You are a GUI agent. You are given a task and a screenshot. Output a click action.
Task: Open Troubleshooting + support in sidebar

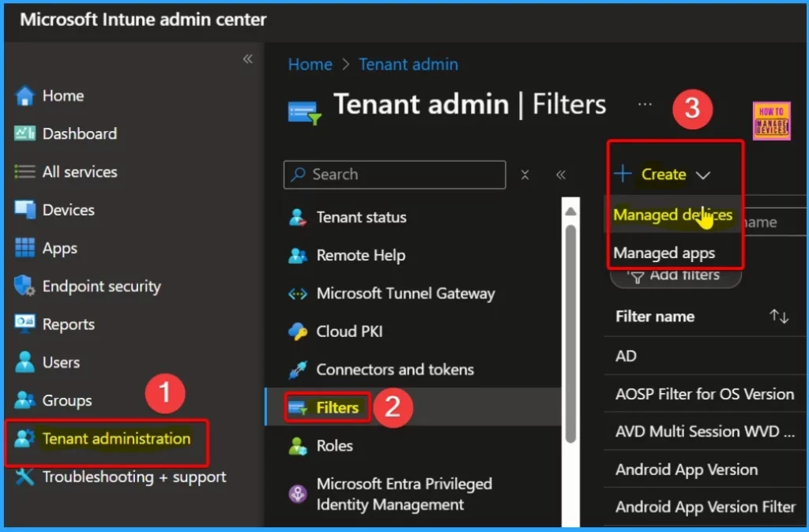pyautogui.click(x=134, y=477)
